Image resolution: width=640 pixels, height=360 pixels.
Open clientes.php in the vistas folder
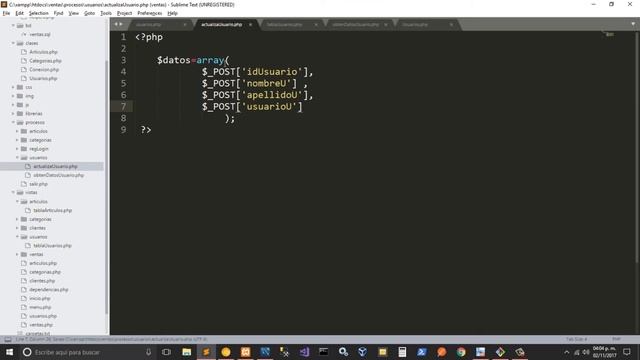pyautogui.click(x=42, y=281)
